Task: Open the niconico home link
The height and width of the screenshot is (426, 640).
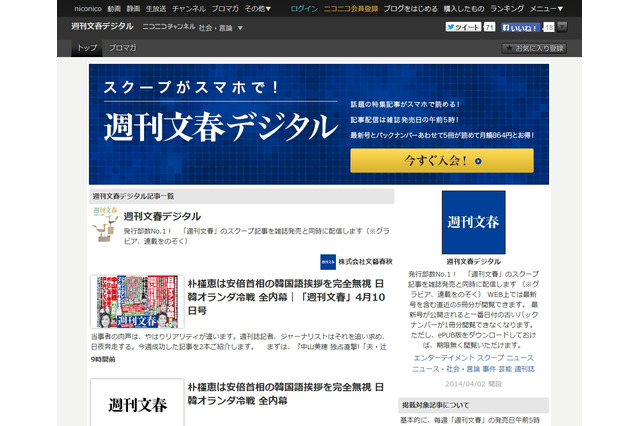Action: pos(88,9)
